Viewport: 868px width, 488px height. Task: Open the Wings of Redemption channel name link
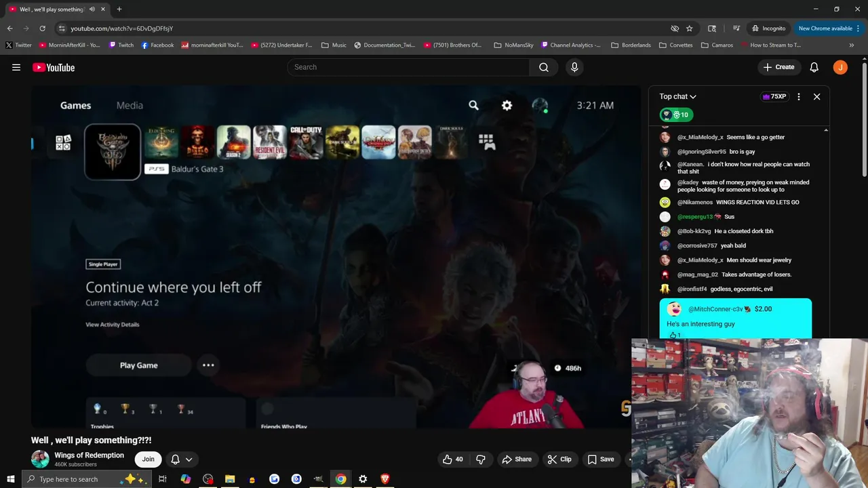89,455
